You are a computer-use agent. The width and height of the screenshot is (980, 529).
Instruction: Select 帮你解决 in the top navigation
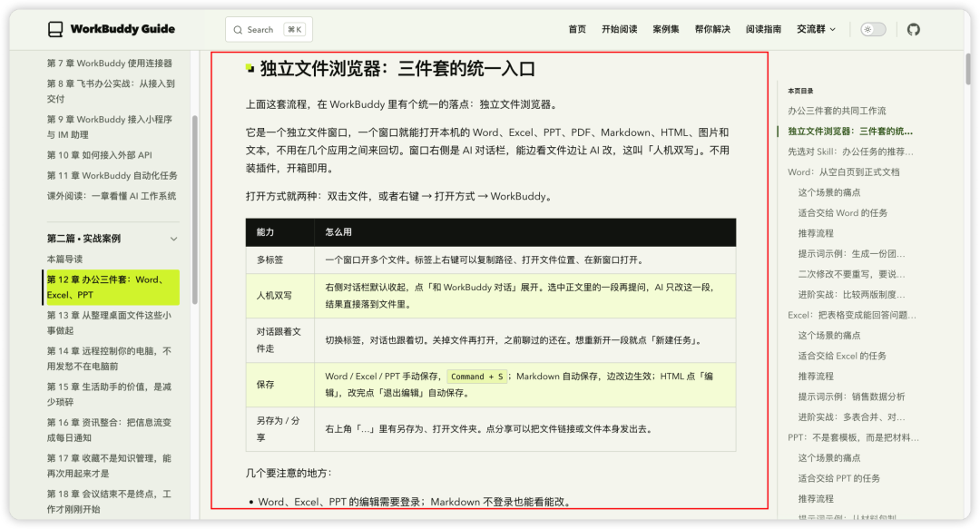[712, 29]
